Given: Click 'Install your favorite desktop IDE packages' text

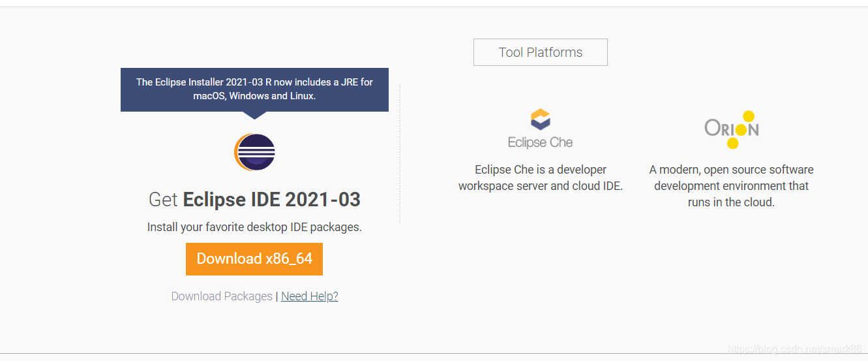Looking at the screenshot, I should pyautogui.click(x=254, y=227).
